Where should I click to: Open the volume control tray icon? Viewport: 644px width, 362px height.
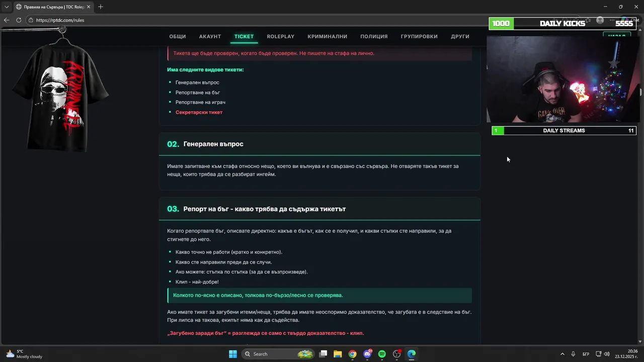pos(607,354)
